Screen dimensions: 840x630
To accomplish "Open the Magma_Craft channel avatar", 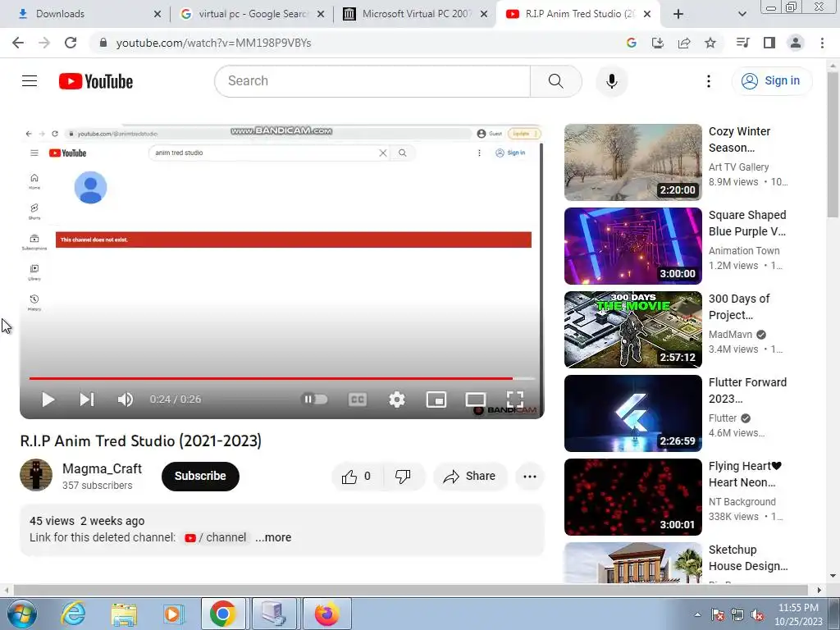I will coord(36,475).
